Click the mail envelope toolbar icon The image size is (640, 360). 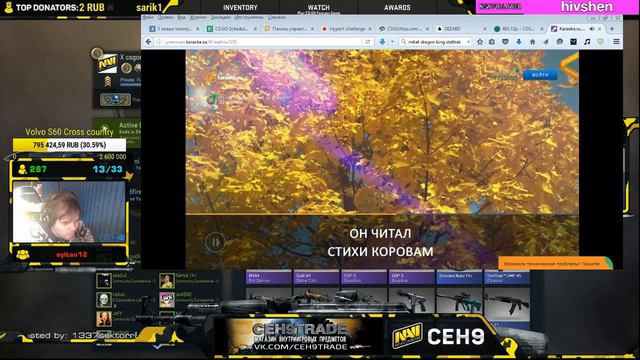pyautogui.click(x=573, y=42)
